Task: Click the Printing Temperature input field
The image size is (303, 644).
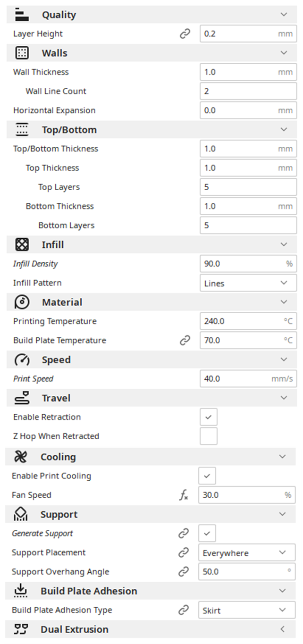Action: (248, 321)
